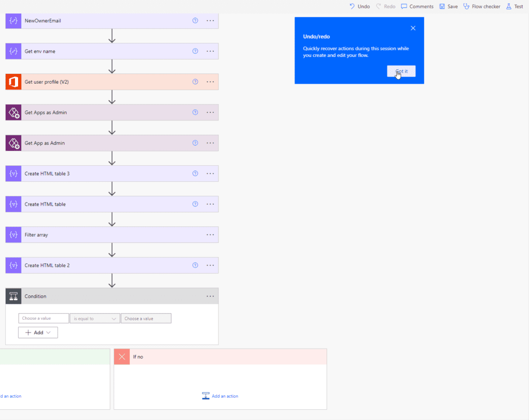Open the ellipsis menu on the Condition card
This screenshot has height=420, width=529.
210,296
